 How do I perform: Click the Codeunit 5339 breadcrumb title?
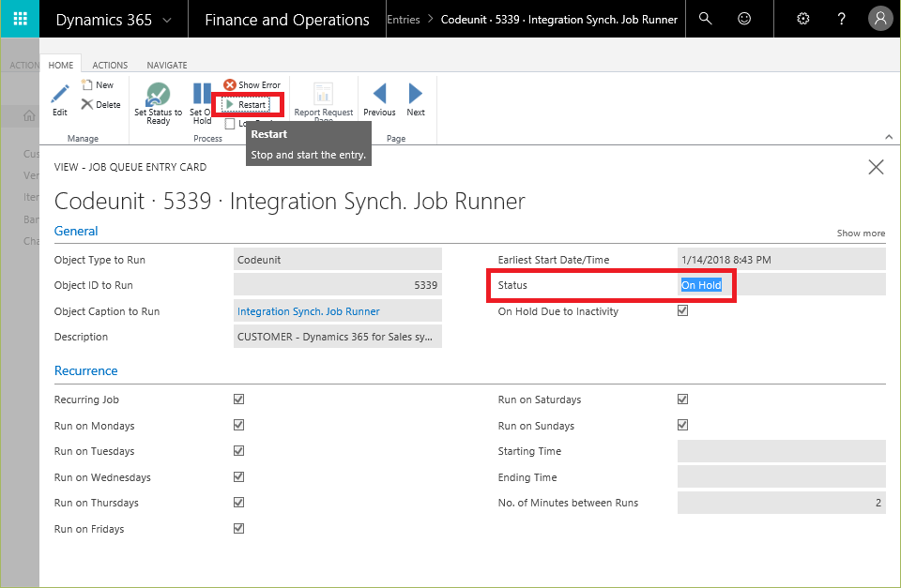[559, 20]
